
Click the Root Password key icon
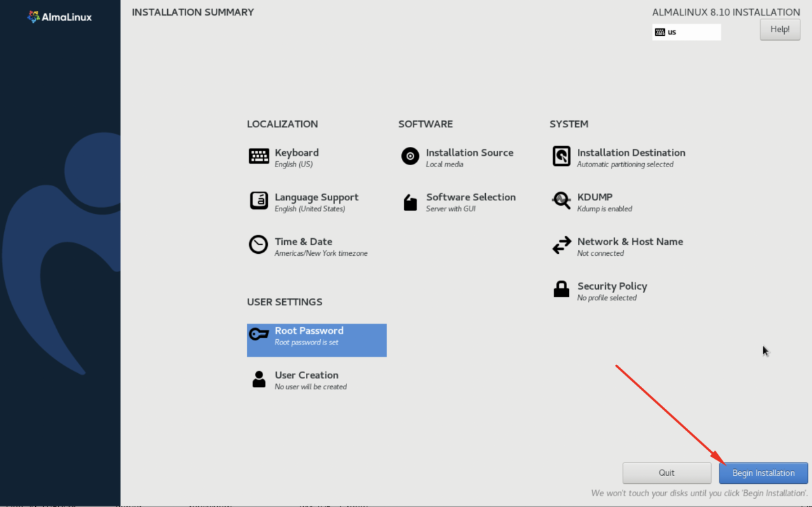[x=258, y=334]
